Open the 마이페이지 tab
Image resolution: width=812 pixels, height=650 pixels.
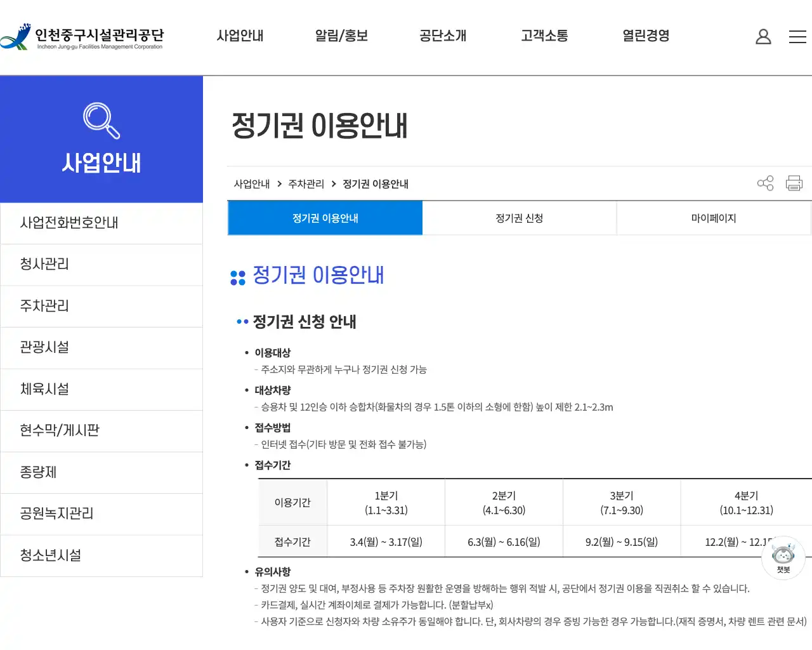pos(712,218)
